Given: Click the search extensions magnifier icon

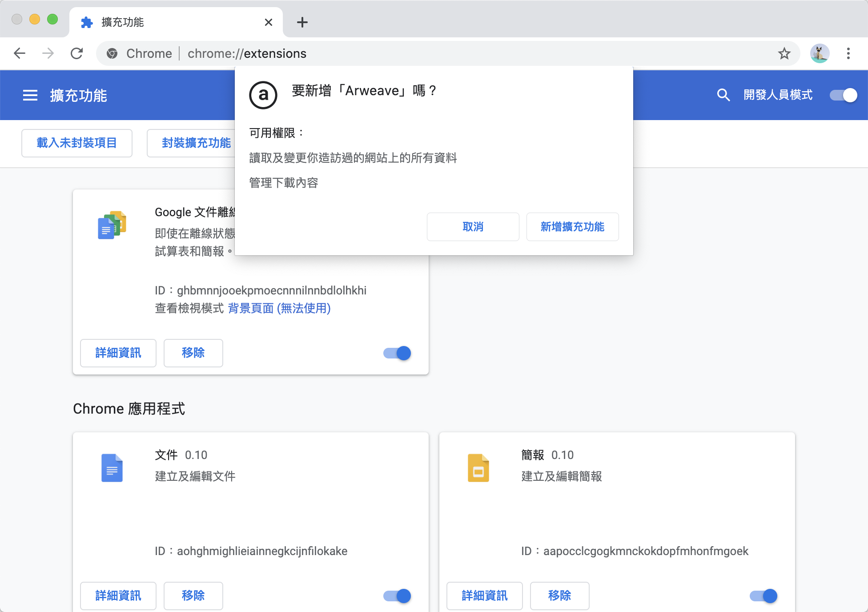Looking at the screenshot, I should (x=723, y=95).
